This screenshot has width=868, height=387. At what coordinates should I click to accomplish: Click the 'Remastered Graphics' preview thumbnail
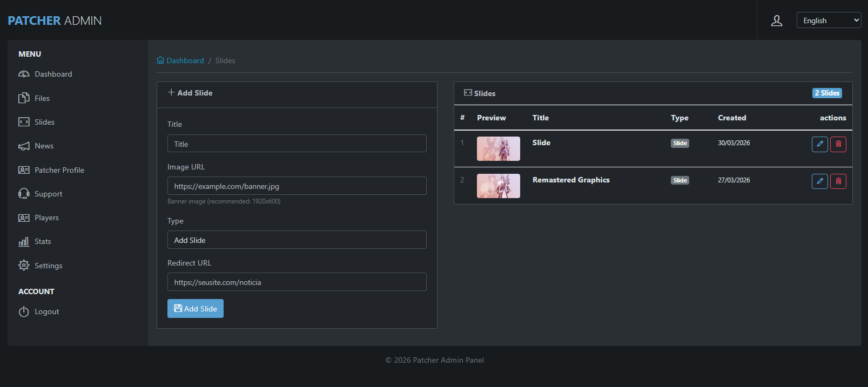[499, 186]
